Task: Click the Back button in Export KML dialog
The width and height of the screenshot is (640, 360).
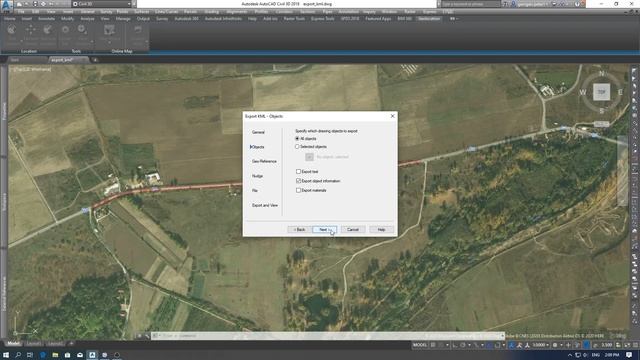Action: coord(299,229)
